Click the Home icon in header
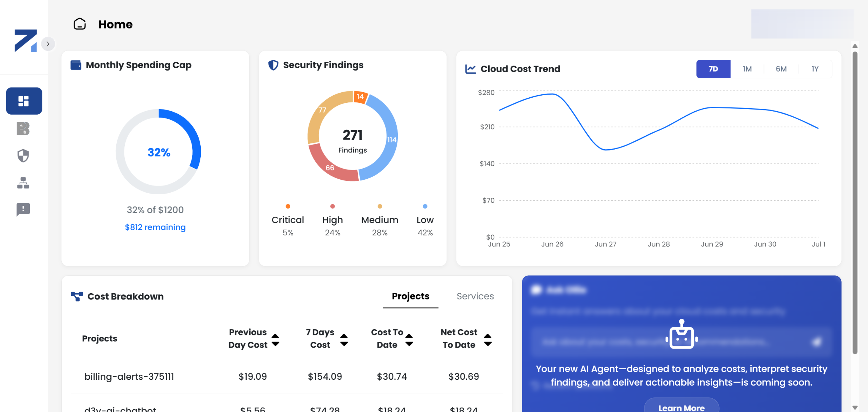 pyautogui.click(x=80, y=24)
